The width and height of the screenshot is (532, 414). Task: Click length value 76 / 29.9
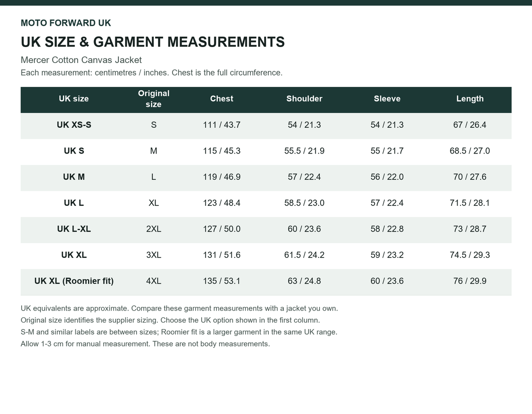470,281
